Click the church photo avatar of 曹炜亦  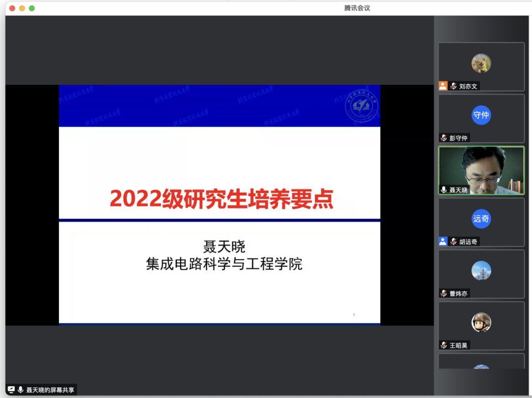pos(481,271)
